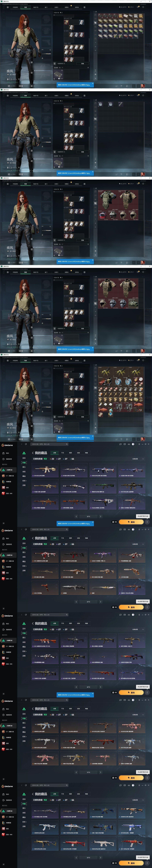152x868 pixels.
Task: Open 全部武器 filter dropdown on the 1/13 page
Action: pyautogui.click(x=138, y=715)
